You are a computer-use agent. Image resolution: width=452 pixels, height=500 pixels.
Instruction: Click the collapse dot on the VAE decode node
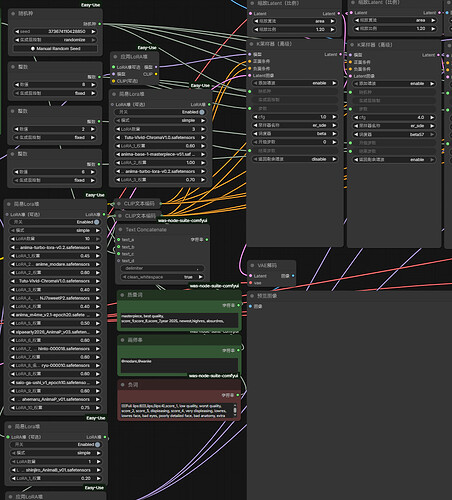tap(252, 266)
